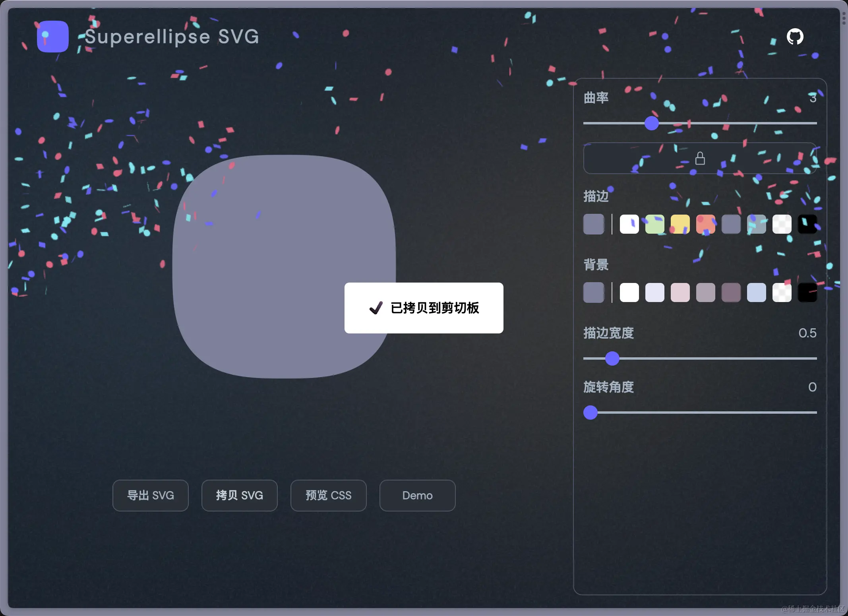
Task: Pick salmon red stroke color swatch
Action: (705, 224)
